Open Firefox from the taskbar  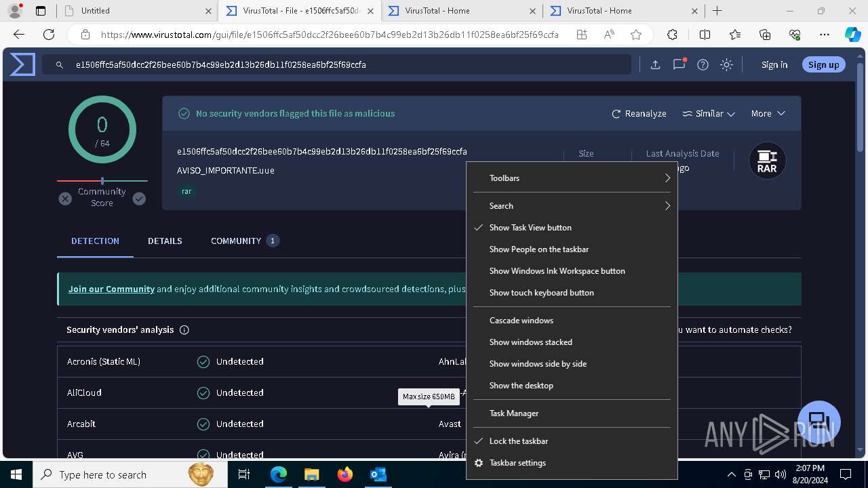(x=344, y=474)
